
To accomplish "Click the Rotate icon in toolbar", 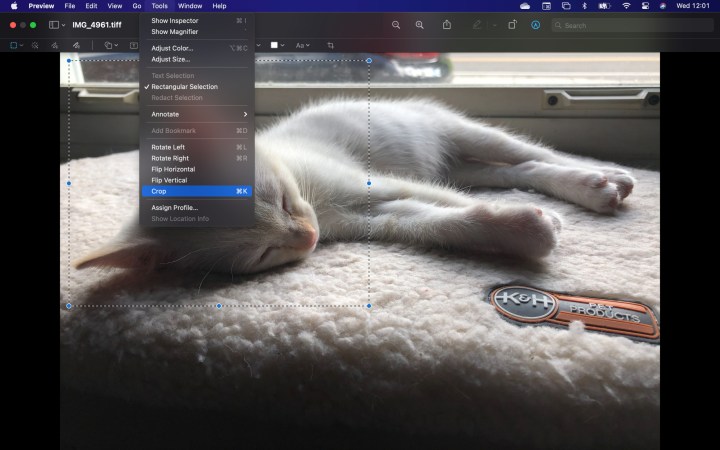I will click(x=512, y=25).
